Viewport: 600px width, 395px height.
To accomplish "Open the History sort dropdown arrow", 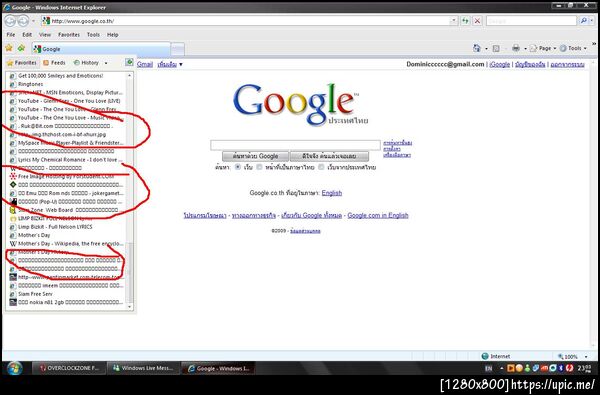I will [x=106, y=63].
